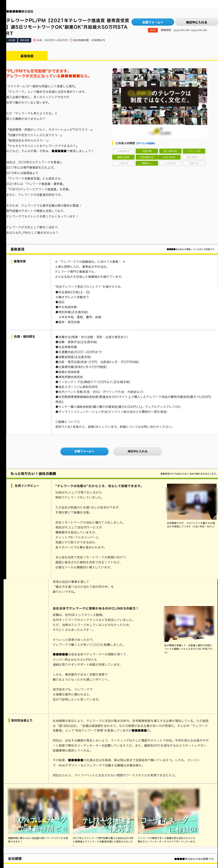Click the yen salary icon by 年収
The image size is (218, 868).
click(x=34, y=40)
